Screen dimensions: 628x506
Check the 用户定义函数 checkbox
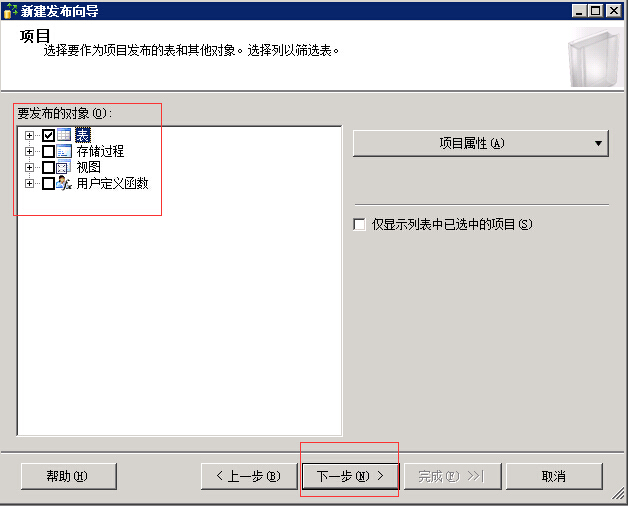tap(48, 183)
